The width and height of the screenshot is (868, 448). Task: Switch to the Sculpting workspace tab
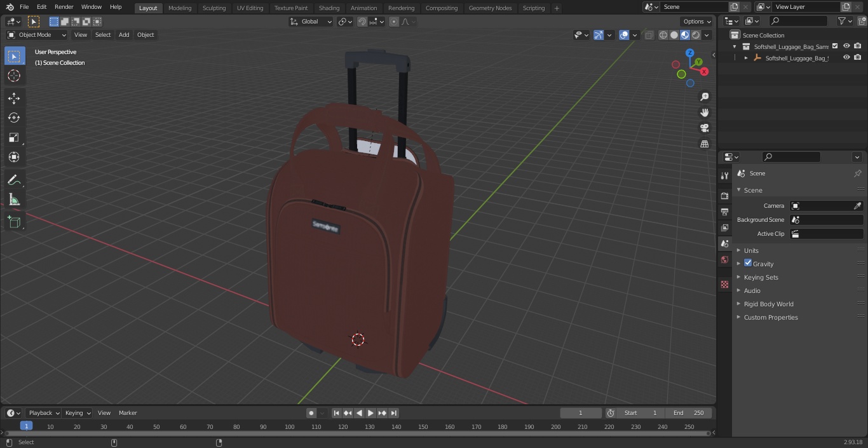214,8
